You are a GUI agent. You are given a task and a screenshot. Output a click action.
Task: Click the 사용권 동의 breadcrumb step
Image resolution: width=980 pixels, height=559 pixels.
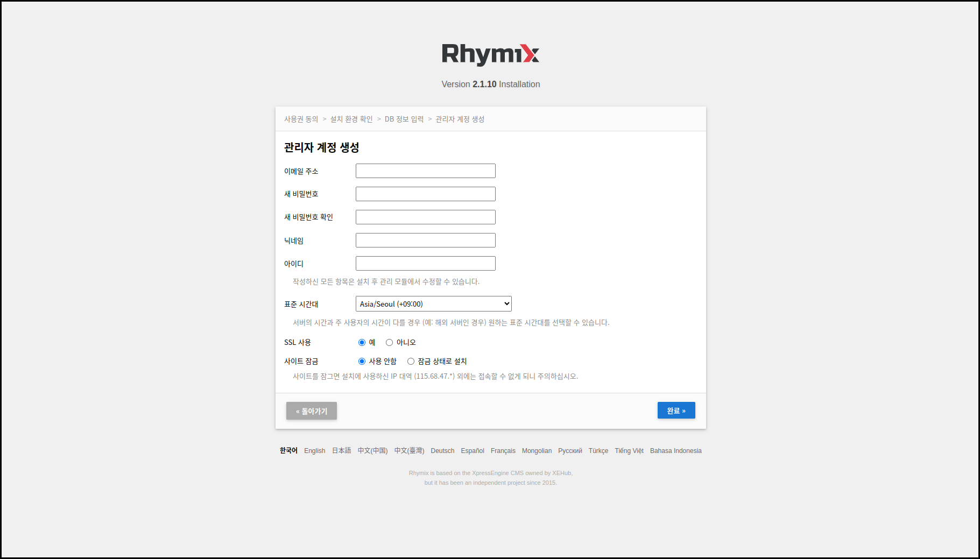tap(301, 119)
